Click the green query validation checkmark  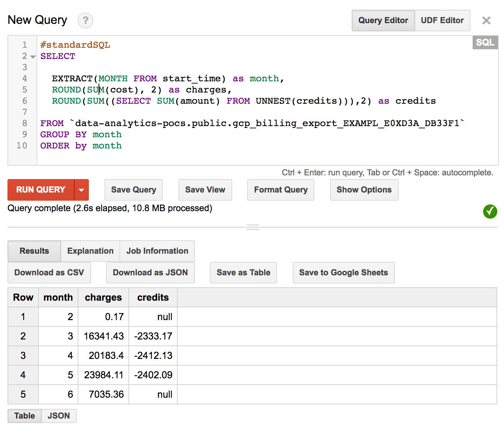point(490,212)
